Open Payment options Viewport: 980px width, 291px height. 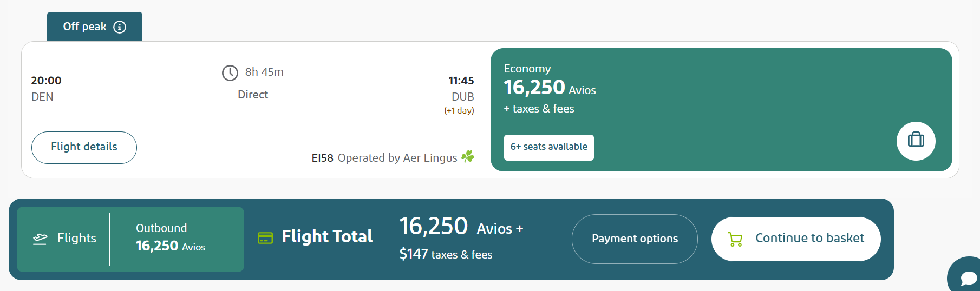click(x=635, y=239)
